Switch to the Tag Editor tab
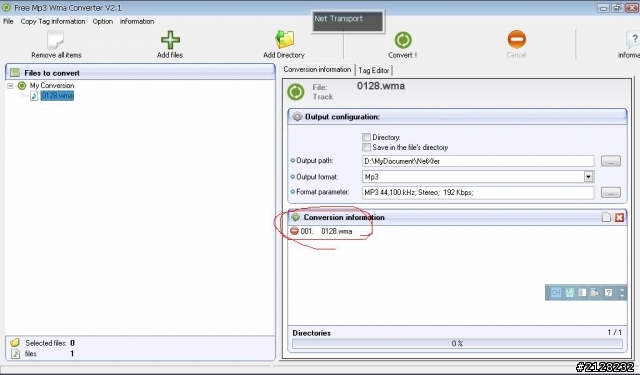This screenshot has width=640, height=375. coord(374,70)
